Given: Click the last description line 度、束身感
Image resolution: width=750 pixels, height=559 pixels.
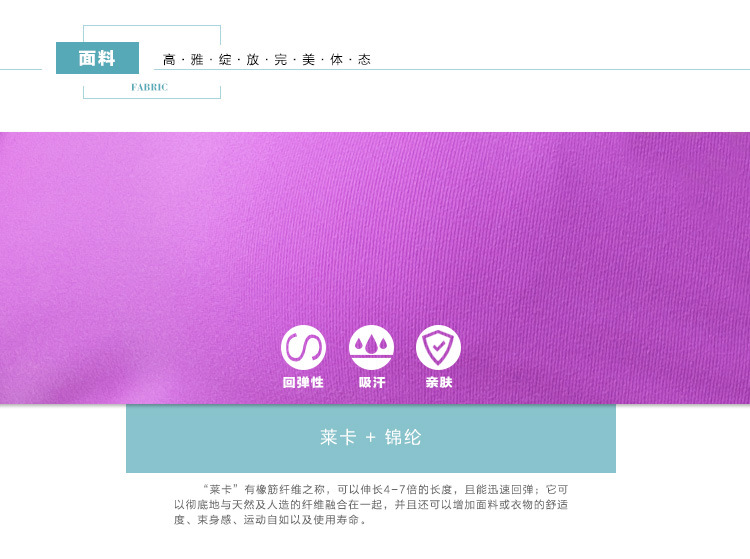Looking at the screenshot, I should point(270,520).
